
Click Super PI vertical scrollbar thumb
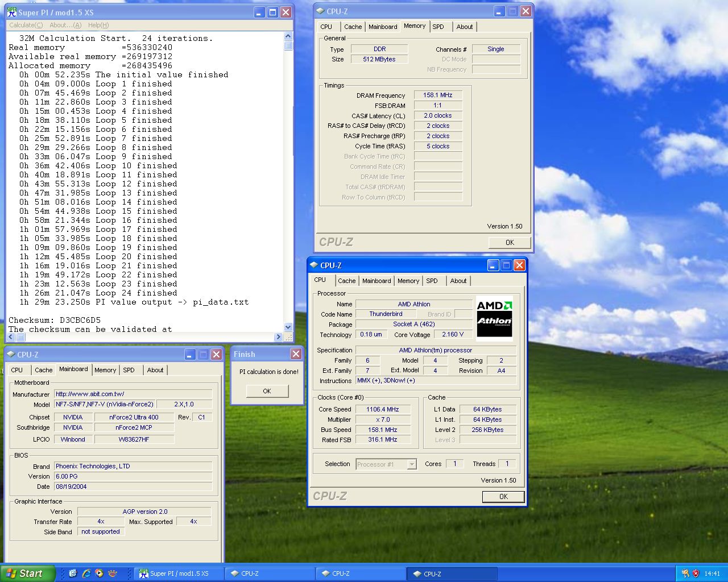tap(288, 46)
